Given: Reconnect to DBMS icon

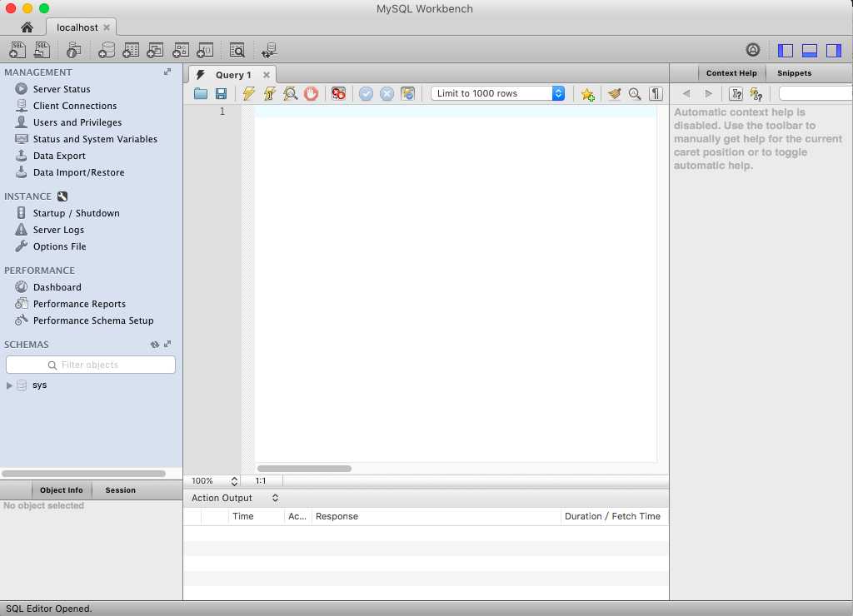Looking at the screenshot, I should pyautogui.click(x=269, y=50).
